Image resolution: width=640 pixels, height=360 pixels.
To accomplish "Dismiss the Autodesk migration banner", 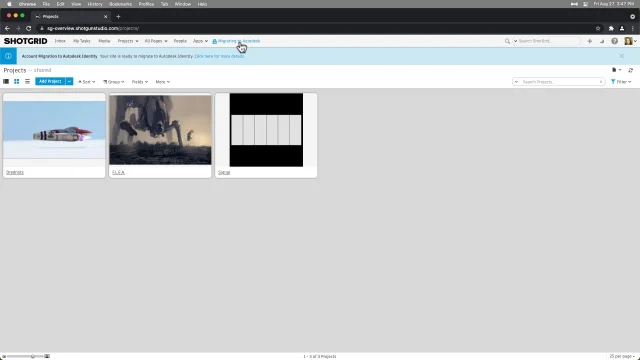I will pyautogui.click(x=621, y=56).
